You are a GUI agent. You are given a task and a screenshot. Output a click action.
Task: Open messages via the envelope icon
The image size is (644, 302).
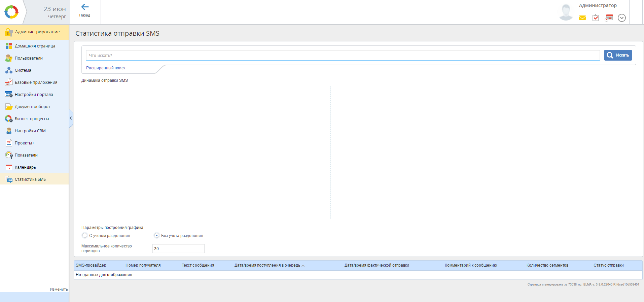pos(582,18)
